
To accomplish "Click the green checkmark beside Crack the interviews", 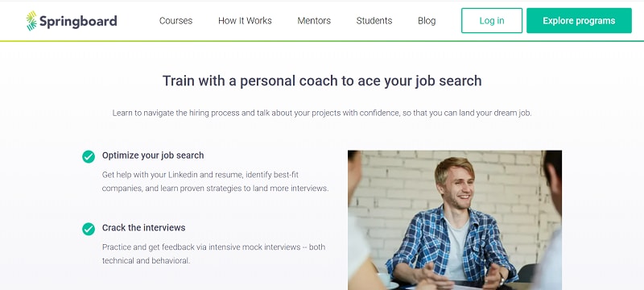I will (x=89, y=229).
